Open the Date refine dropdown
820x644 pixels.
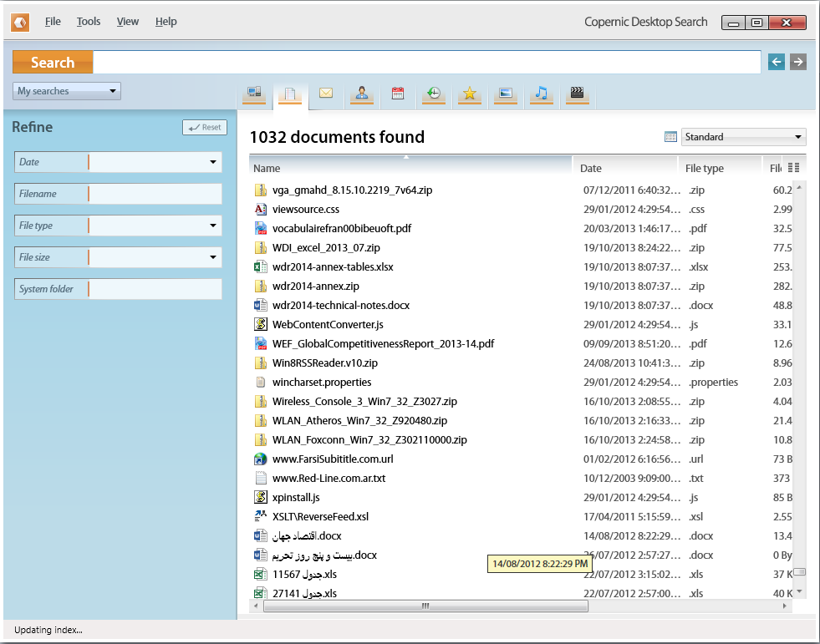213,162
